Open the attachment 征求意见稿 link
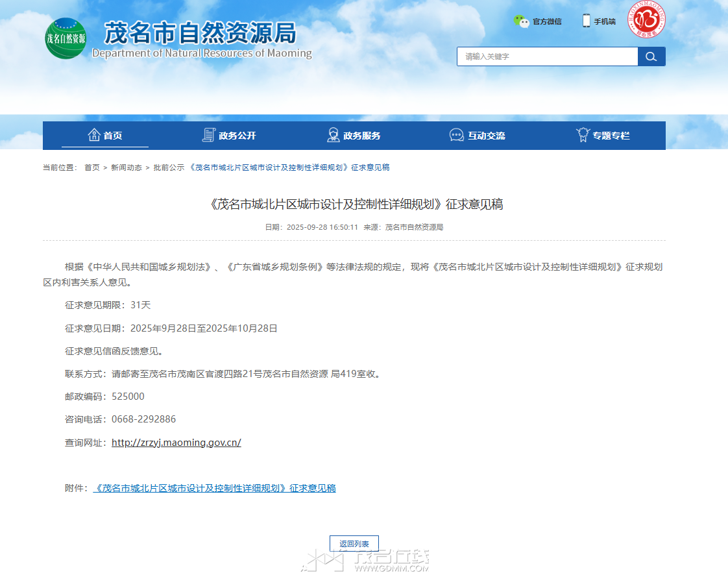 pyautogui.click(x=215, y=488)
